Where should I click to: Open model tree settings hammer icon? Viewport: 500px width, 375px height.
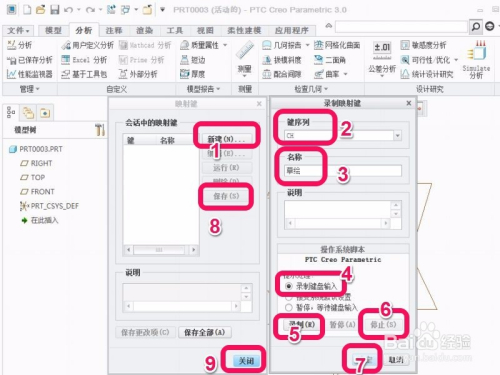pos(100,130)
